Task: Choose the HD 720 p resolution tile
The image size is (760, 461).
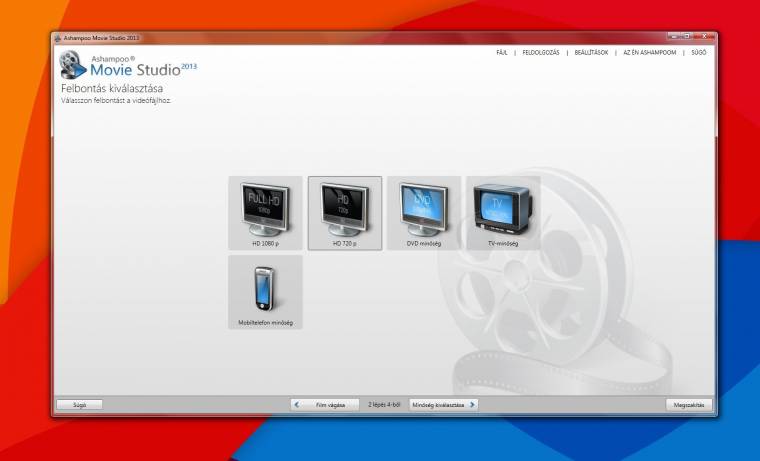Action: [345, 213]
